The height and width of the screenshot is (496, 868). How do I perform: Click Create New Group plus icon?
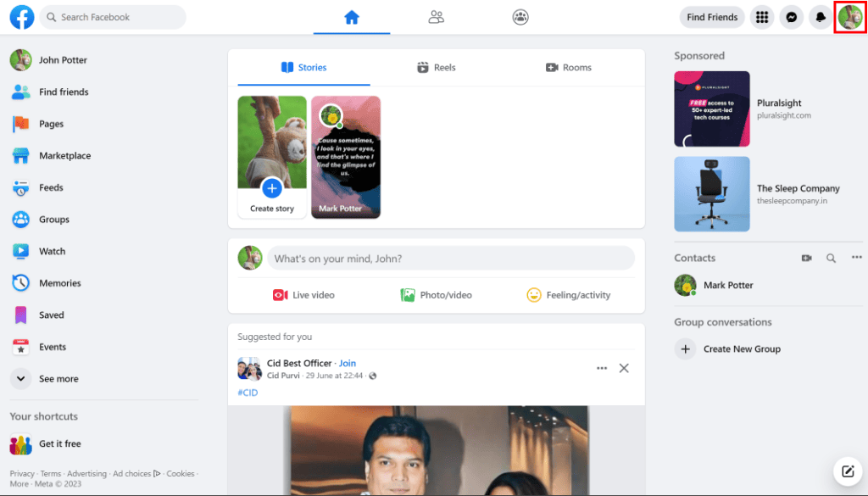click(685, 349)
